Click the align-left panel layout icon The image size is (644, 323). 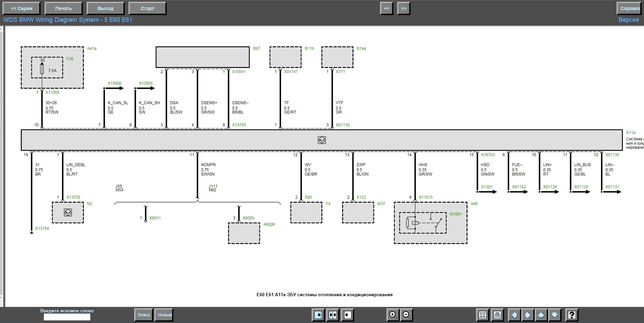coord(347,315)
